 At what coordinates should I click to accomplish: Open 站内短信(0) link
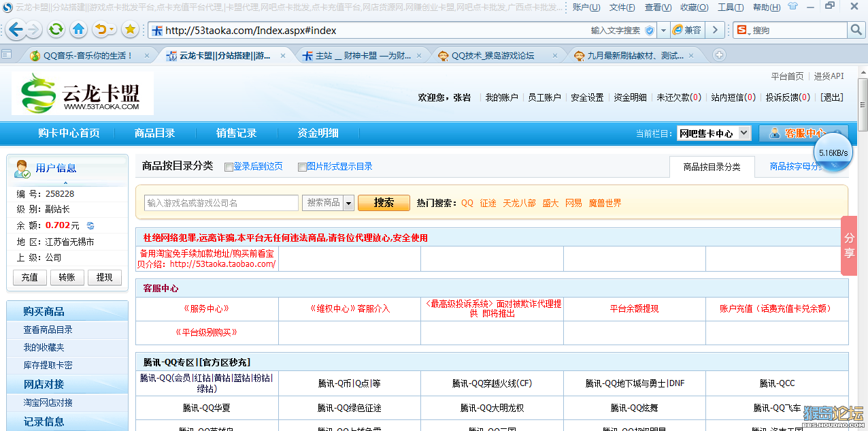point(733,97)
